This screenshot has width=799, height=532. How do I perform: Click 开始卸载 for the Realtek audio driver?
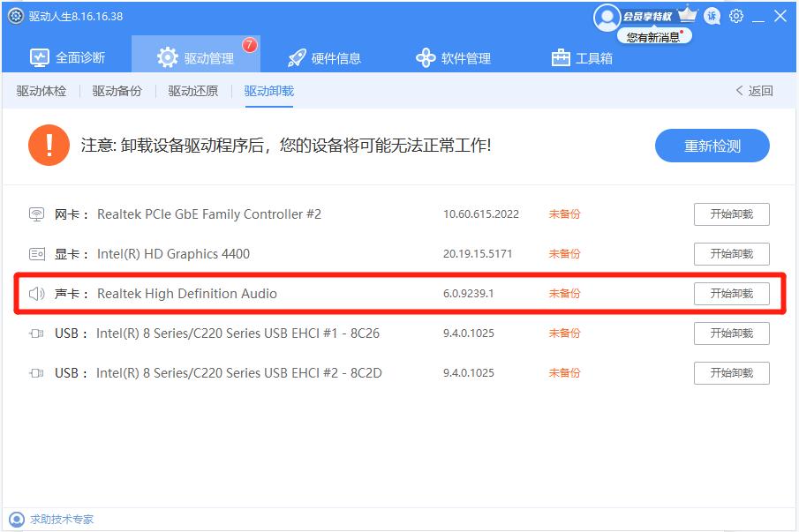pos(732,293)
